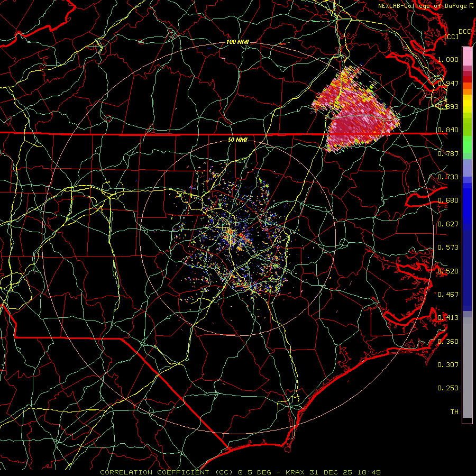
Task: Click the 1.000 value on the scale
Action: (x=448, y=59)
